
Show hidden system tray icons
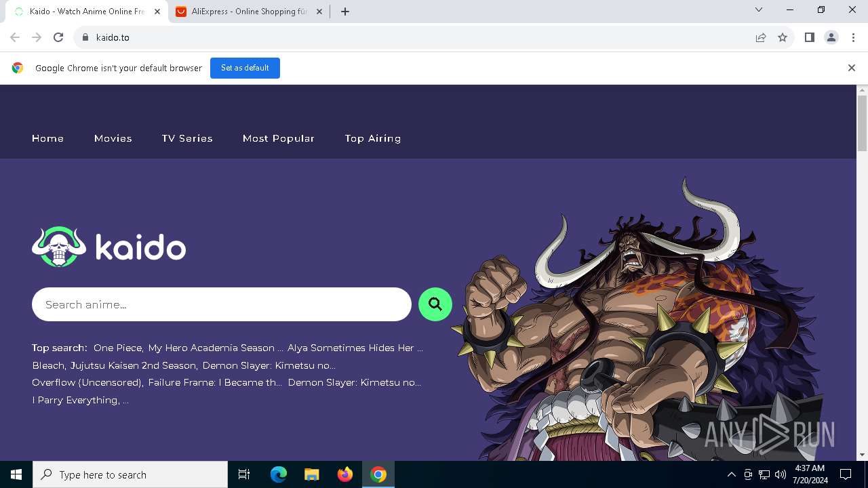(x=731, y=474)
